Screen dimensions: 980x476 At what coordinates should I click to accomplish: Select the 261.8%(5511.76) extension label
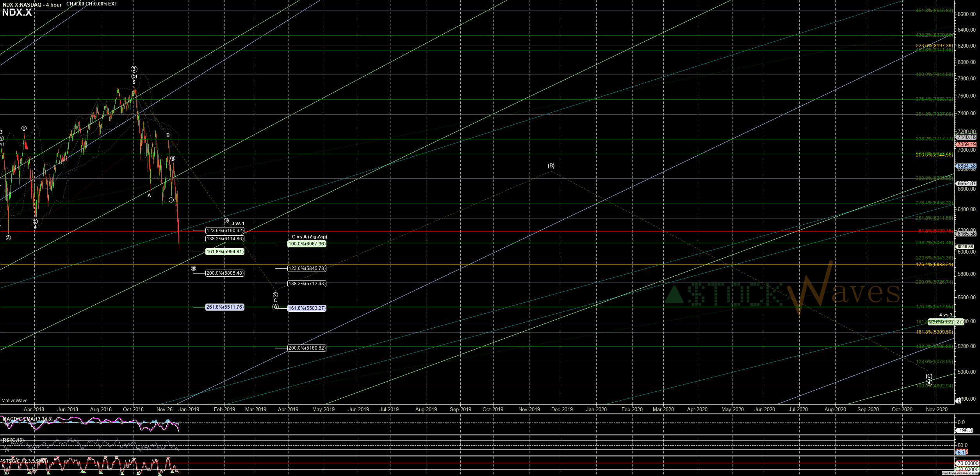tap(225, 307)
